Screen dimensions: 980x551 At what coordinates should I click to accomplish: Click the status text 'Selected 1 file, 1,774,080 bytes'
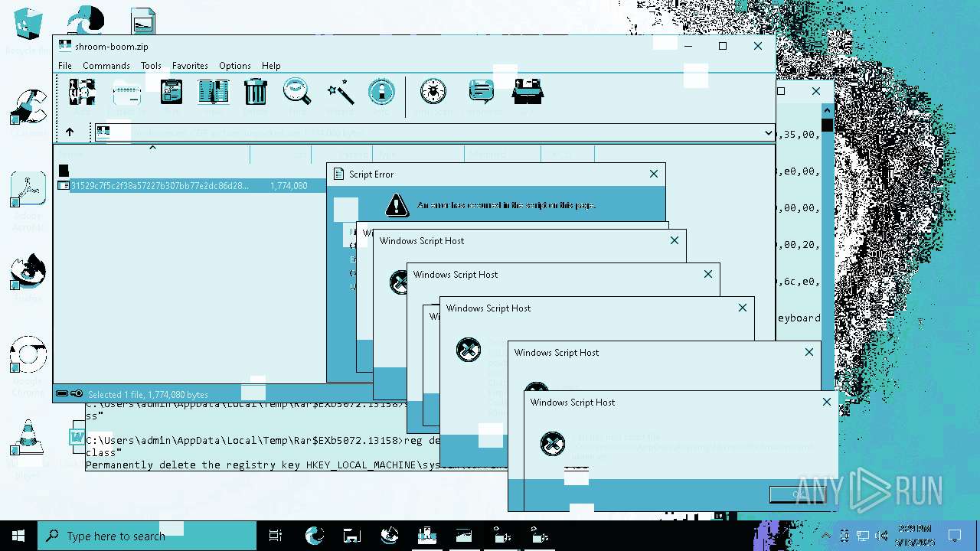(x=148, y=394)
